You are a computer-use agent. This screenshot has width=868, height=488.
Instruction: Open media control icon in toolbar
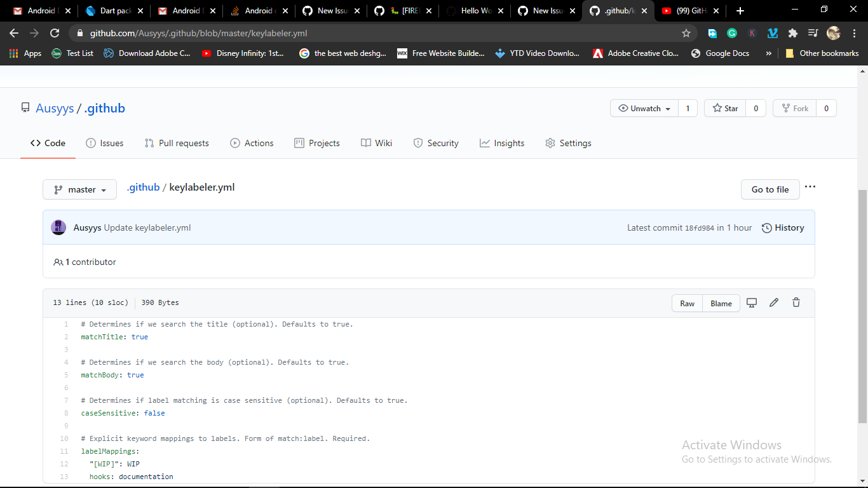click(x=813, y=33)
